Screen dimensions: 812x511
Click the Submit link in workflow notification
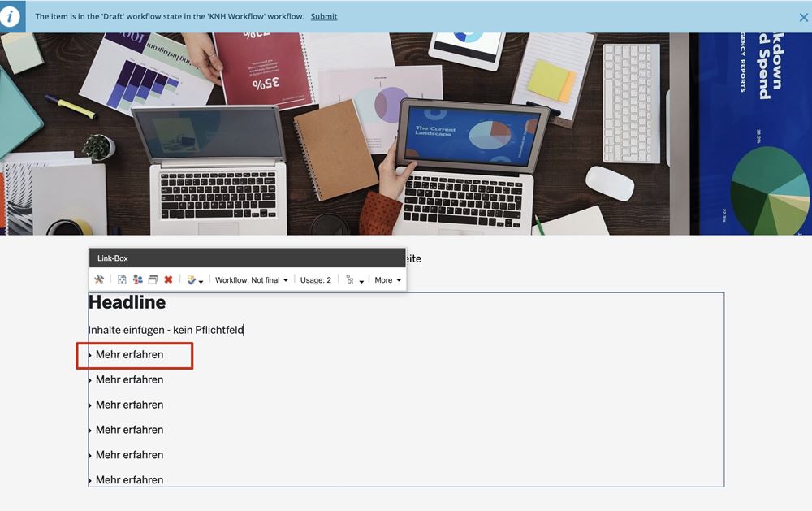[x=324, y=16]
